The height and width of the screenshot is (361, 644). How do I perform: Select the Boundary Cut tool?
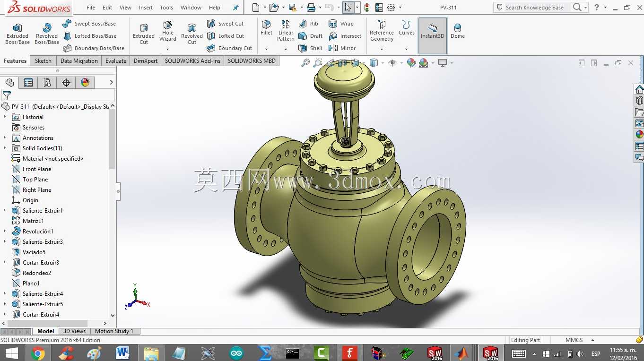point(229,48)
